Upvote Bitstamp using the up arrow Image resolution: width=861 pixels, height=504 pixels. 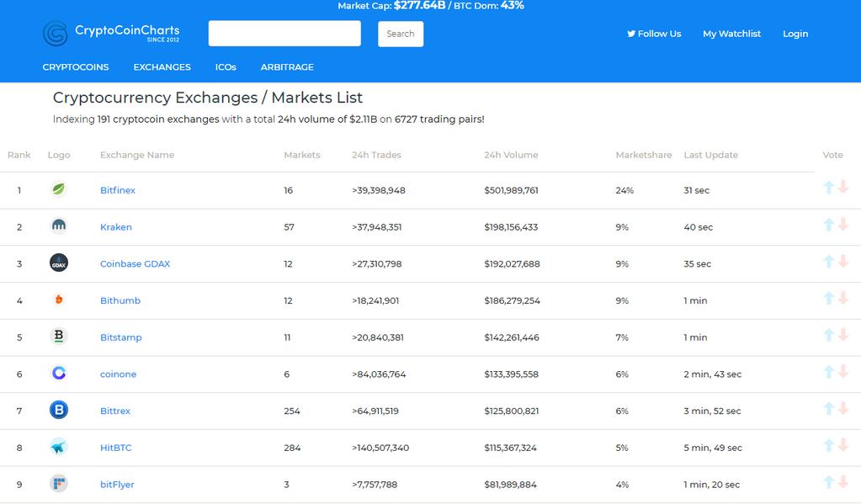829,335
